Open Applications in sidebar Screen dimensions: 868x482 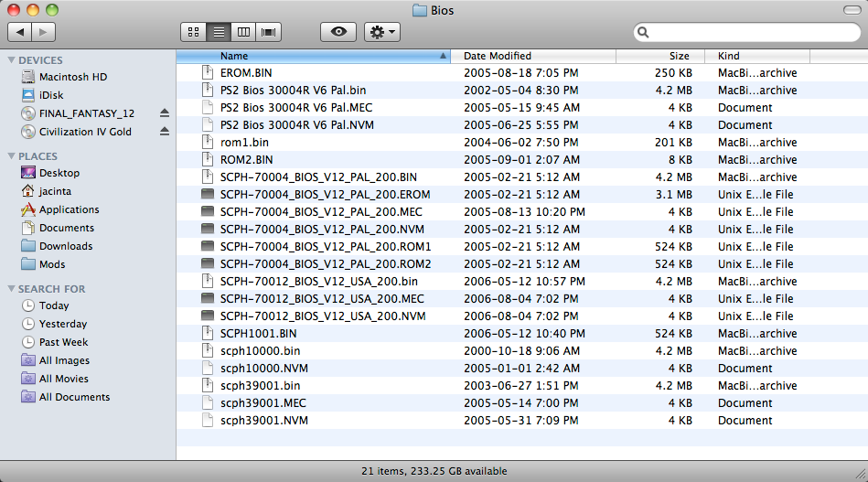pyautogui.click(x=69, y=209)
